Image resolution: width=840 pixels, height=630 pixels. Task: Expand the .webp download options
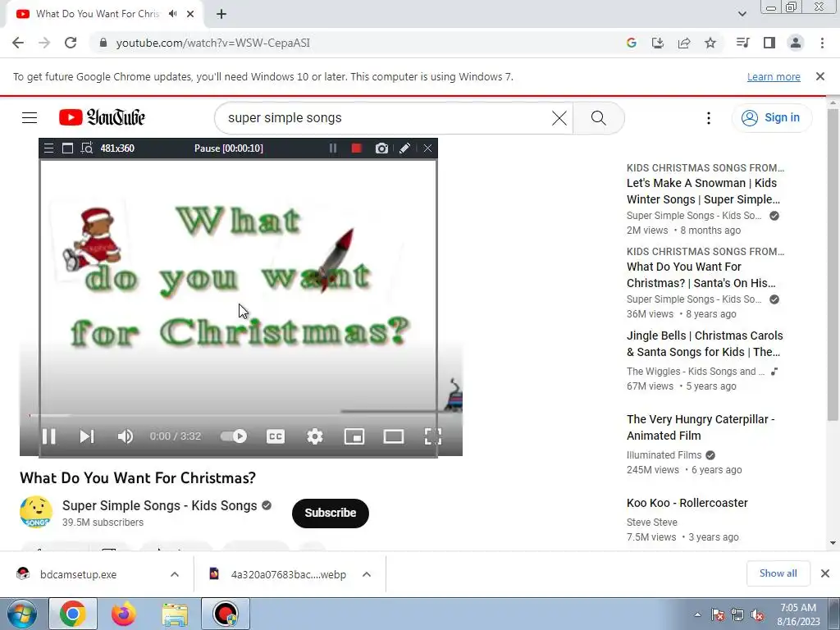coord(367,574)
